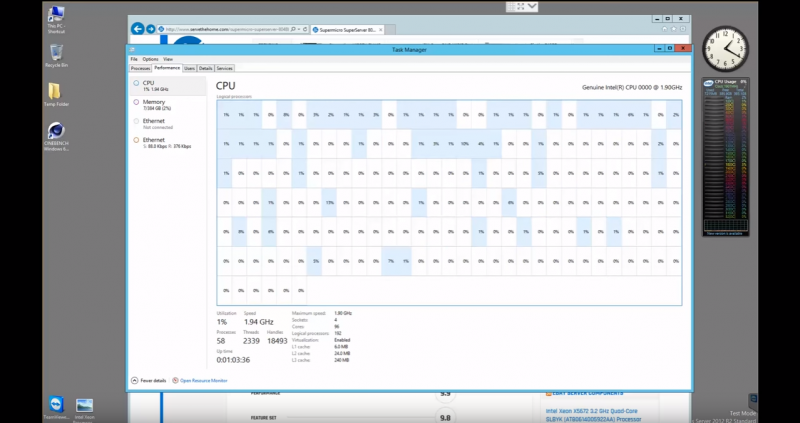Open the Intel Xeon image file icon
Image resolution: width=800 pixels, height=423 pixels.
click(x=85, y=410)
